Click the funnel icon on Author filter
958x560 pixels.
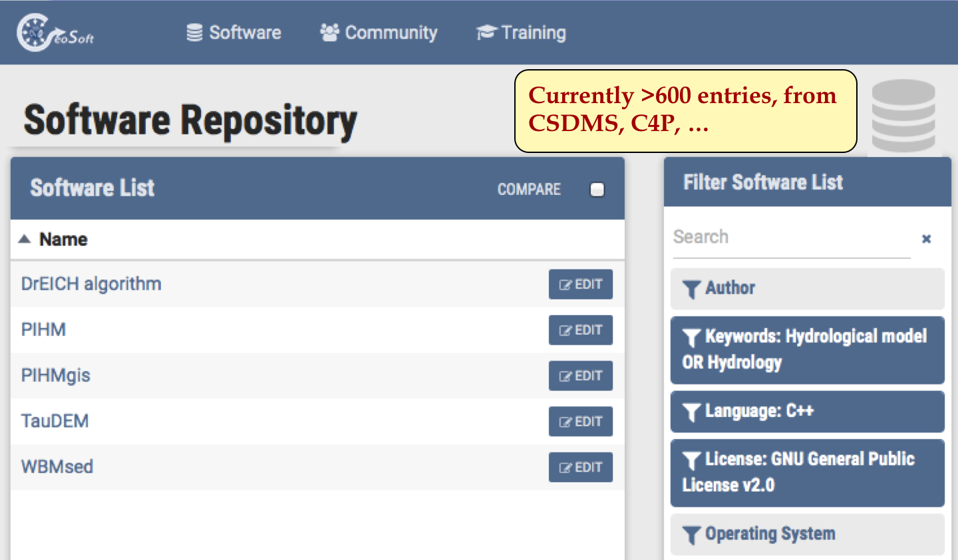tap(691, 289)
